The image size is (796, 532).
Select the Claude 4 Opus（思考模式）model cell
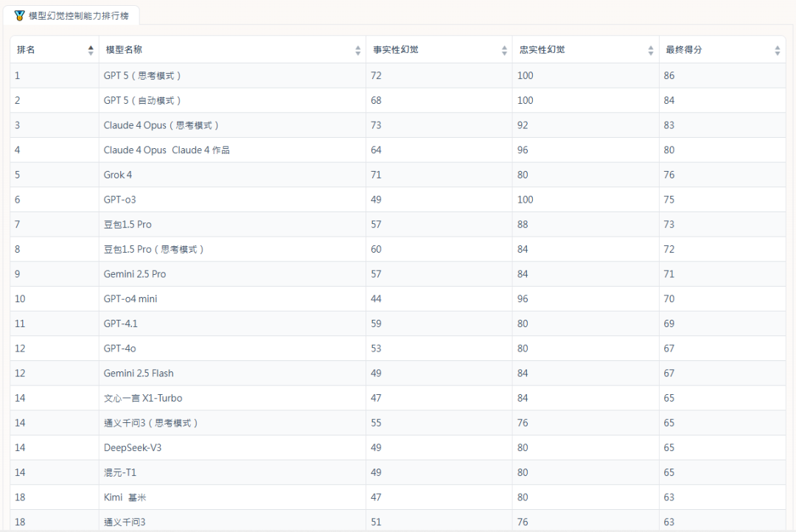tap(162, 125)
